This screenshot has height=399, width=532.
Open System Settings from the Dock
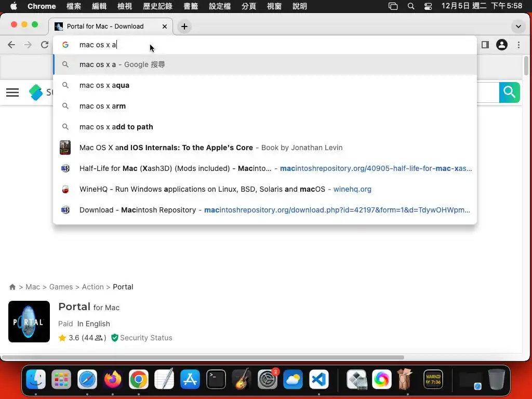tap(268, 379)
